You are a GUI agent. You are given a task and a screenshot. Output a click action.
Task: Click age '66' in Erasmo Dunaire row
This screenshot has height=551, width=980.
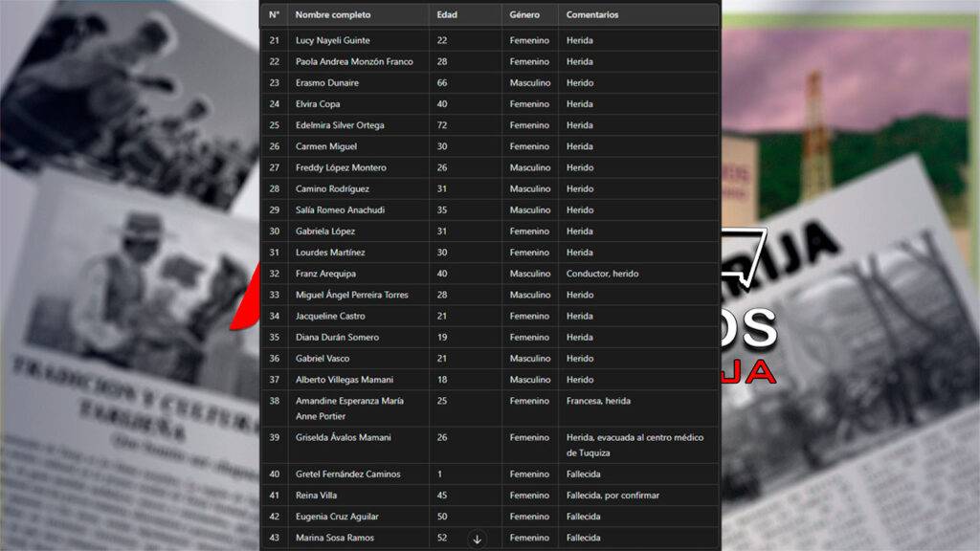coord(442,83)
